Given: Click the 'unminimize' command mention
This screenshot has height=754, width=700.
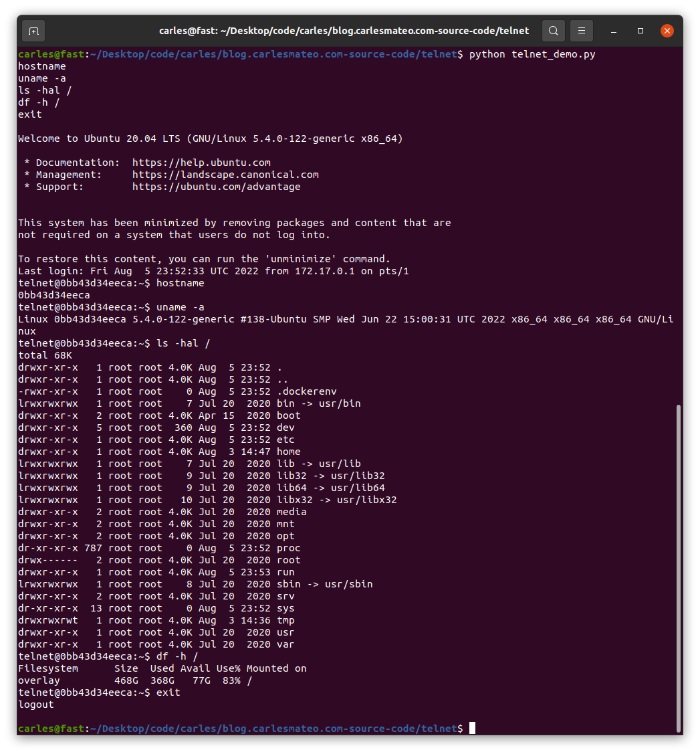Looking at the screenshot, I should point(300,259).
